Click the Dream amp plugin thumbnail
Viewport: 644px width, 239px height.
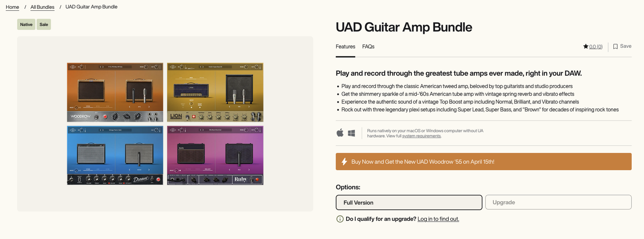[x=115, y=155]
